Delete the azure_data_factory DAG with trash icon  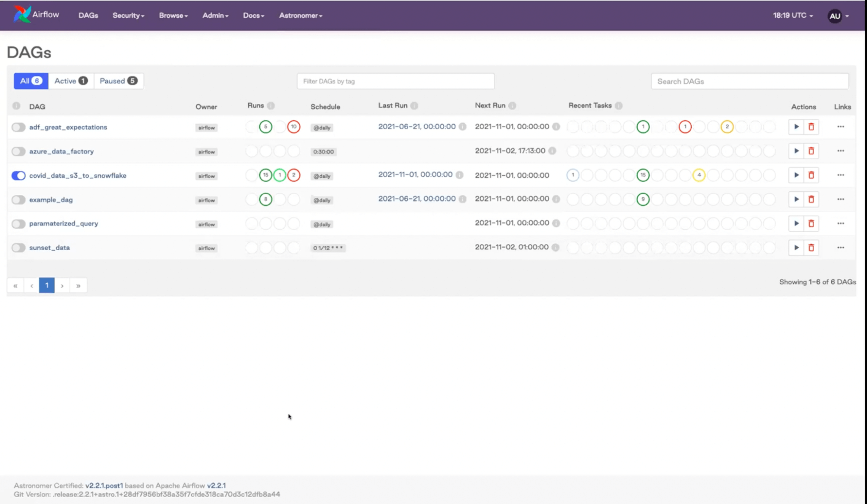(811, 151)
